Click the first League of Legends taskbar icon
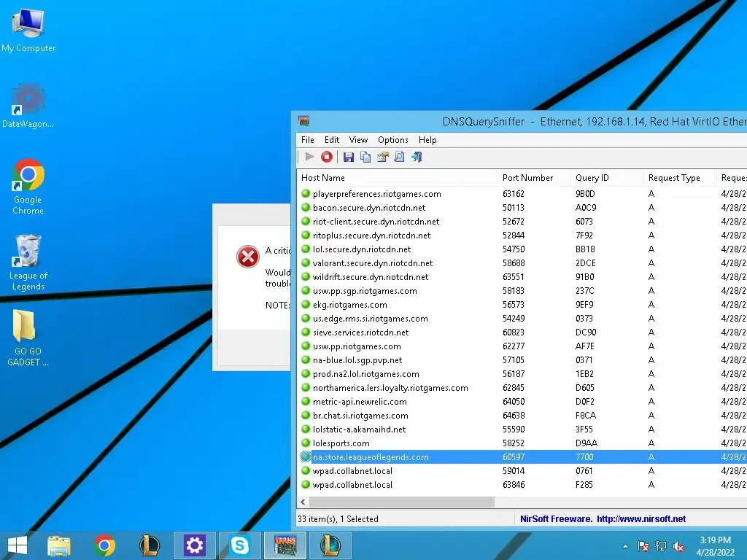 (149, 545)
